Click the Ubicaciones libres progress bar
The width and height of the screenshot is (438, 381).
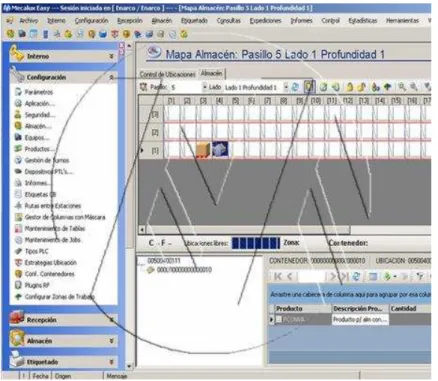[x=256, y=243]
